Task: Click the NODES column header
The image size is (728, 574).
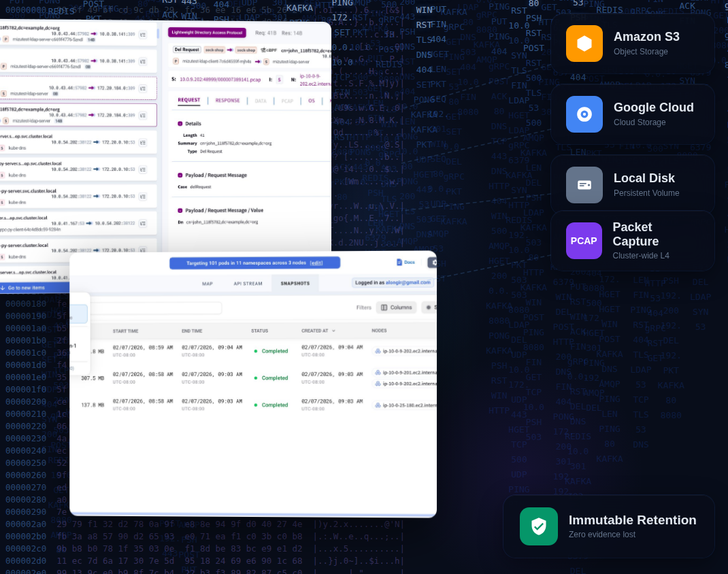Action: click(379, 331)
